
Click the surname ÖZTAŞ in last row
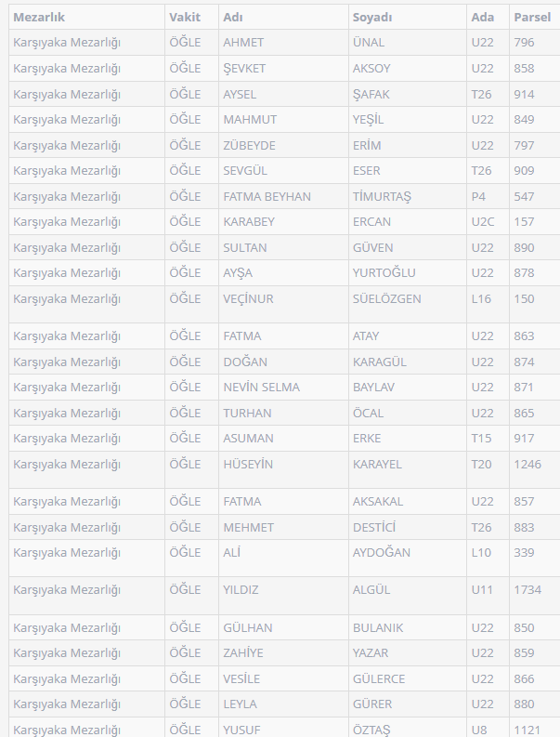(372, 730)
